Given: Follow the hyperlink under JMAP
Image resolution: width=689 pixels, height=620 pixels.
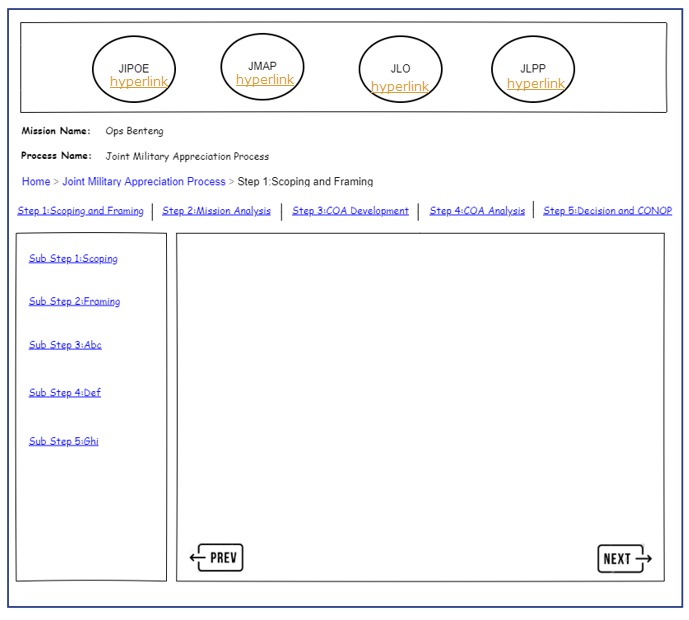Looking at the screenshot, I should (265, 80).
